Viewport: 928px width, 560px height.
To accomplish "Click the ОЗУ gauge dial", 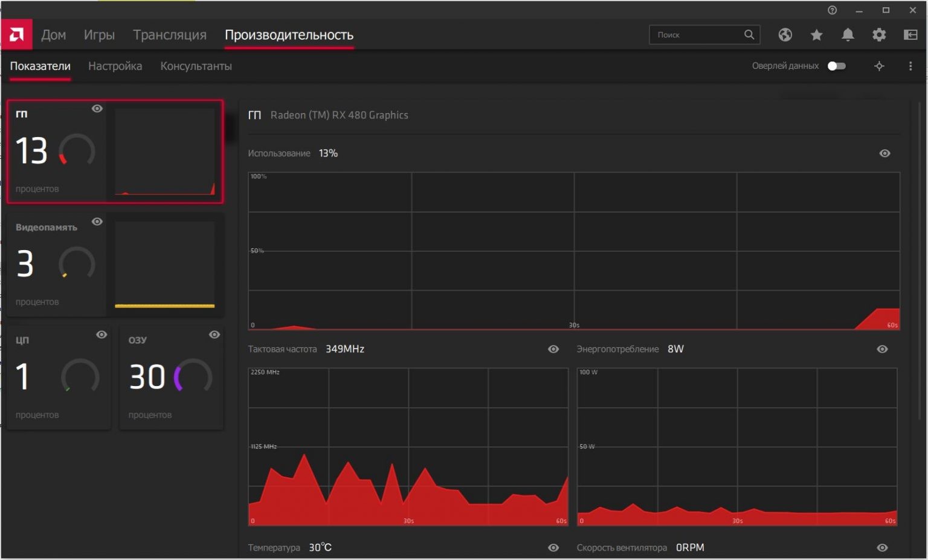I will click(x=193, y=375).
